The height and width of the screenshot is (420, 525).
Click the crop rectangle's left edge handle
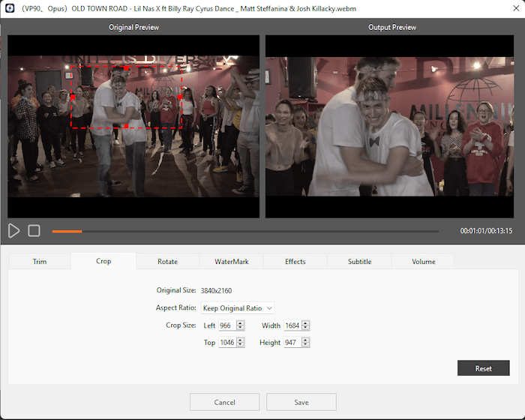coord(73,96)
